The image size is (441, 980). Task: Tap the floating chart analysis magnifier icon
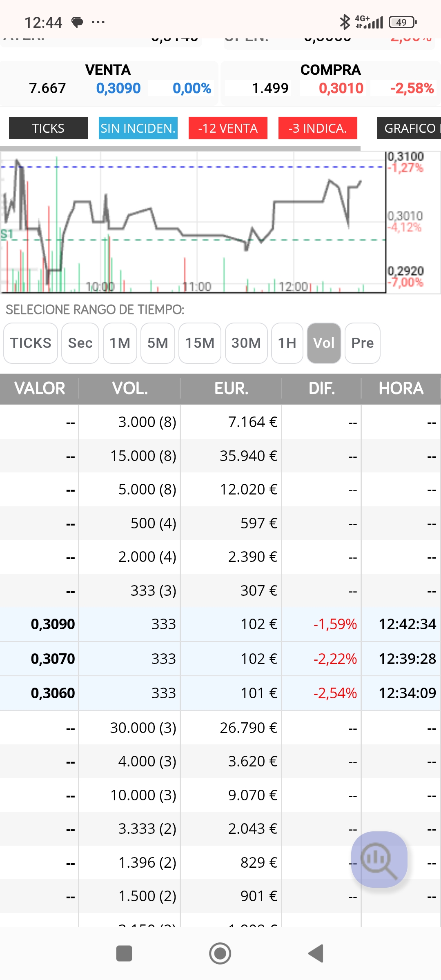(379, 859)
